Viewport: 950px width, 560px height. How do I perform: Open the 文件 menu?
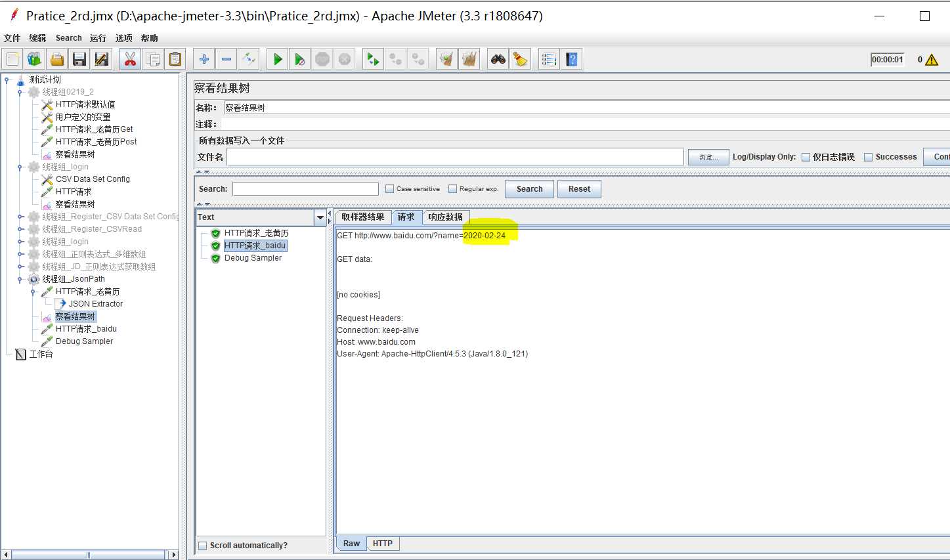pyautogui.click(x=12, y=38)
